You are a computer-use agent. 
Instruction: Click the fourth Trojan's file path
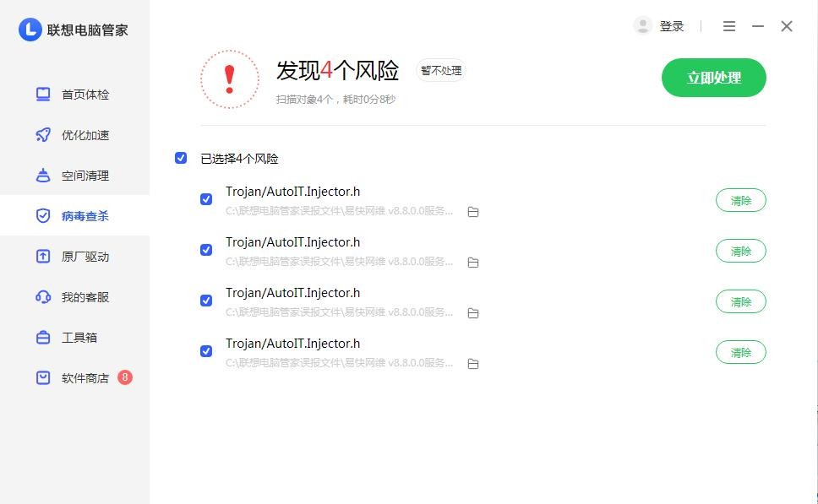click(x=339, y=363)
